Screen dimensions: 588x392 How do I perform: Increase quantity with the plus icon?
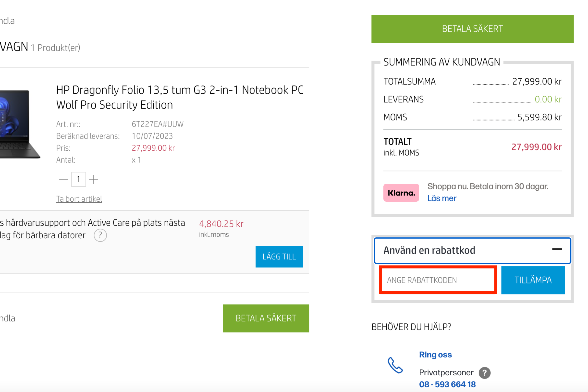(x=94, y=179)
